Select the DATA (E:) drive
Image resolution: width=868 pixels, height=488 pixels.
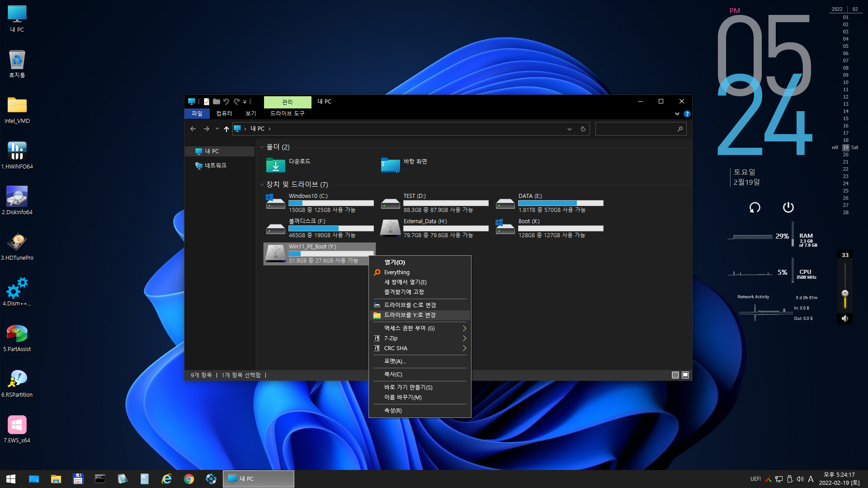pos(549,203)
